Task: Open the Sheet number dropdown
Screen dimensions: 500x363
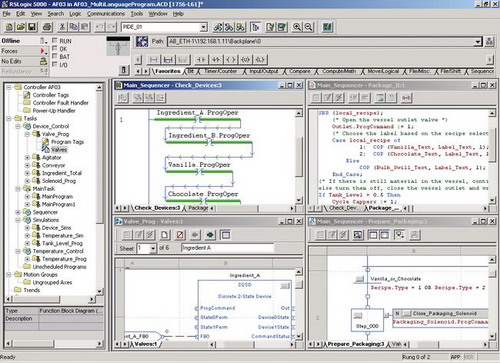Action: 153,248
